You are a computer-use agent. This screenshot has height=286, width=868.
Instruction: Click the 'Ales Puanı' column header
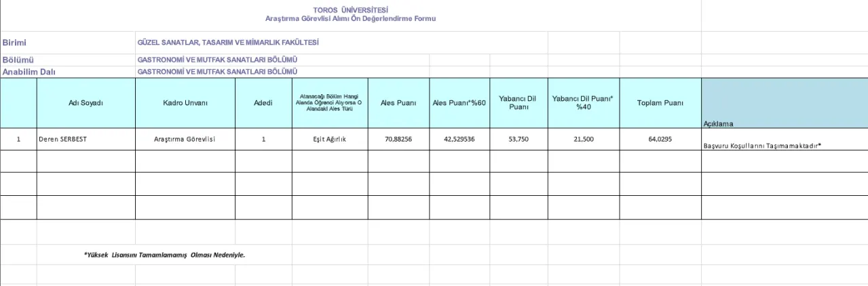click(398, 103)
